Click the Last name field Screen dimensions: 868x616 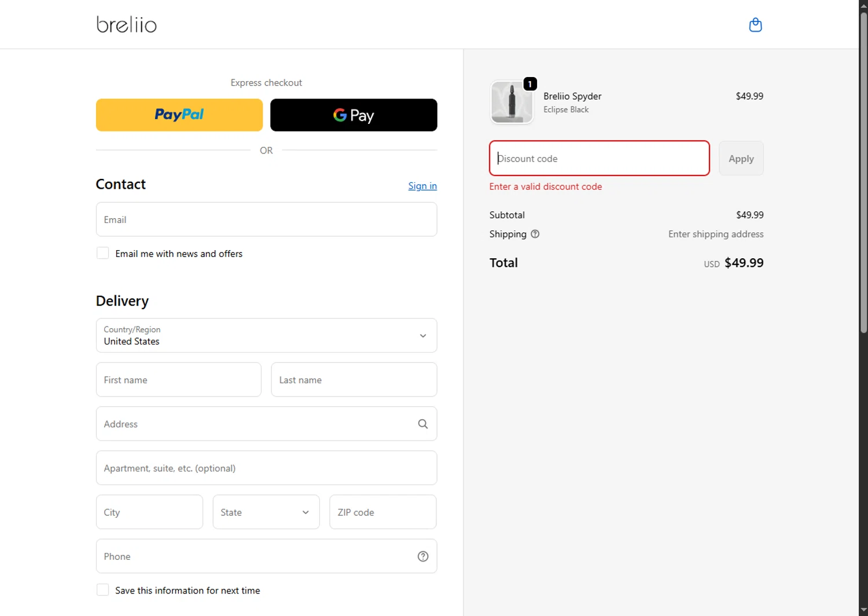coord(354,380)
